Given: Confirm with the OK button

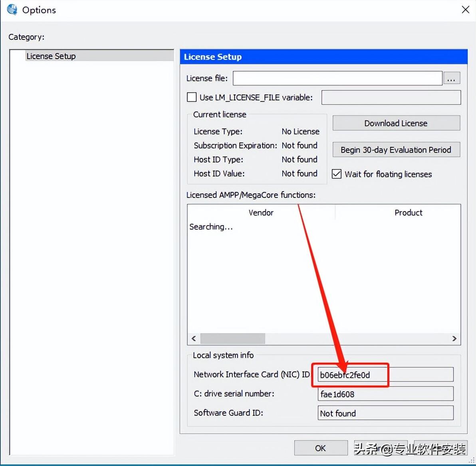Looking at the screenshot, I should coord(321,448).
